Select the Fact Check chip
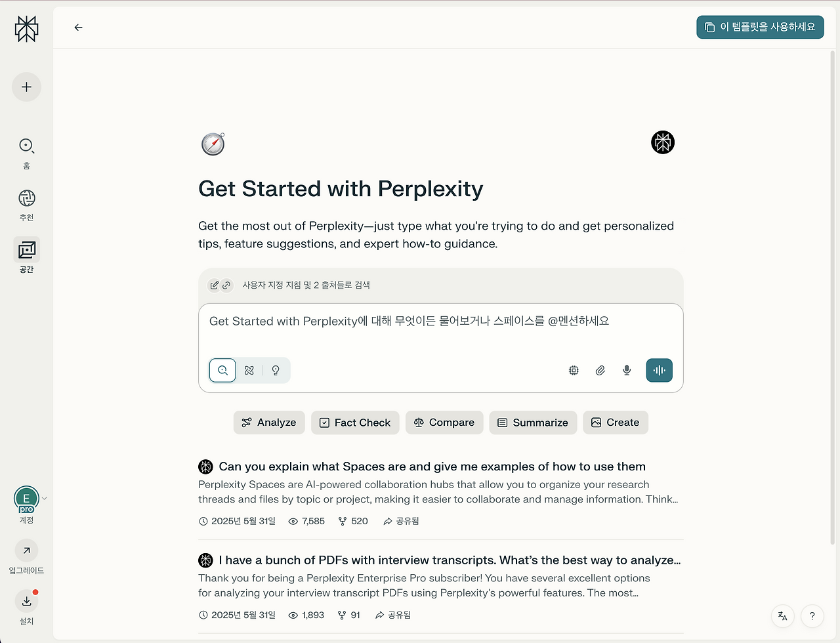The image size is (840, 643). 355,423
